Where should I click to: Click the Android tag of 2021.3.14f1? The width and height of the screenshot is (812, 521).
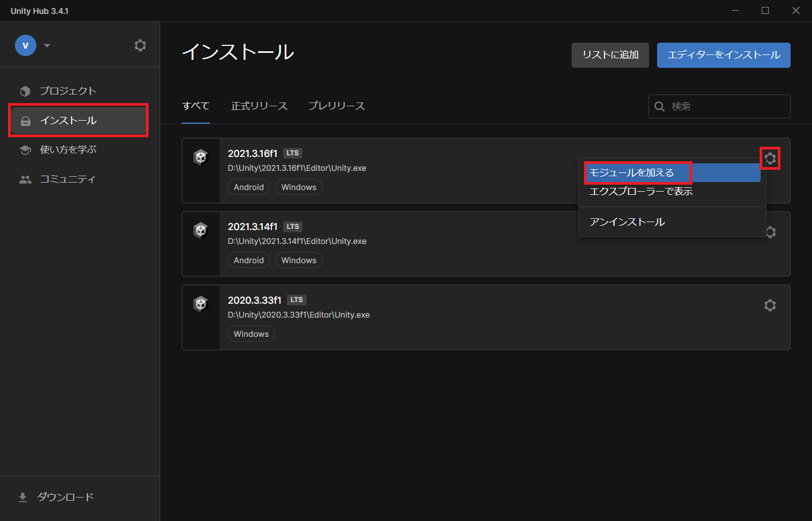coord(249,260)
